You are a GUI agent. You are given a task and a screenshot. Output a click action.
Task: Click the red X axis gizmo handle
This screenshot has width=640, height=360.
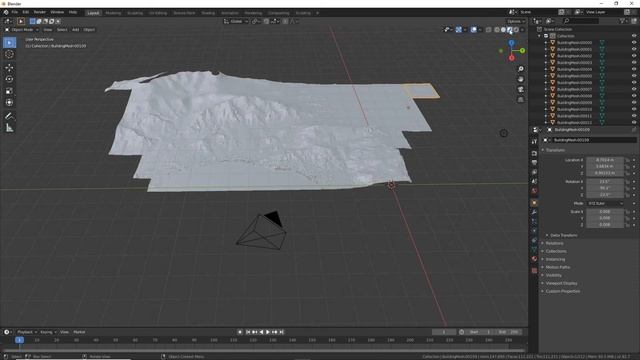coord(511,58)
